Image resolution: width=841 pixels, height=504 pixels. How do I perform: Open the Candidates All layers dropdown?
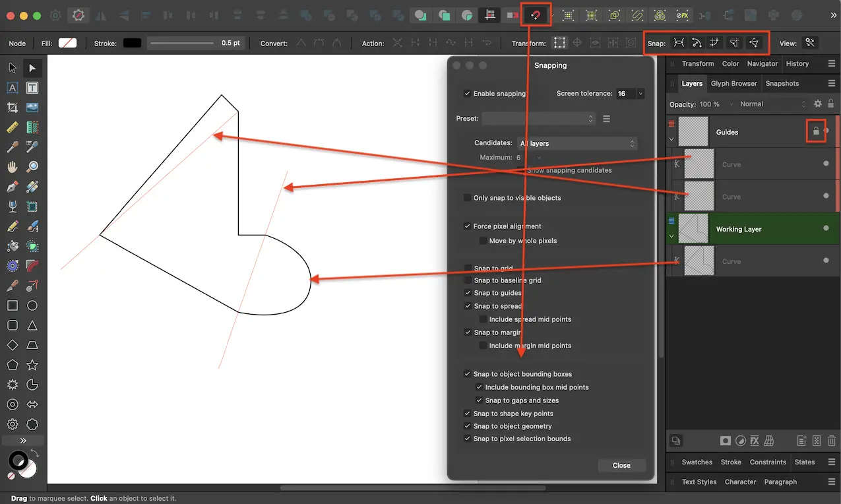point(576,143)
